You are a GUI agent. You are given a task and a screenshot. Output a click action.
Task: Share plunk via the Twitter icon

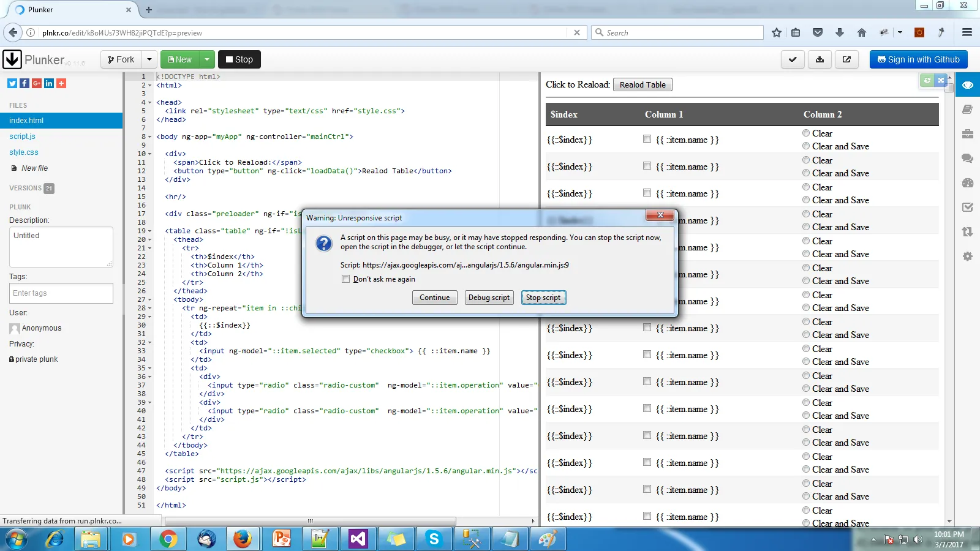pyautogui.click(x=12, y=83)
